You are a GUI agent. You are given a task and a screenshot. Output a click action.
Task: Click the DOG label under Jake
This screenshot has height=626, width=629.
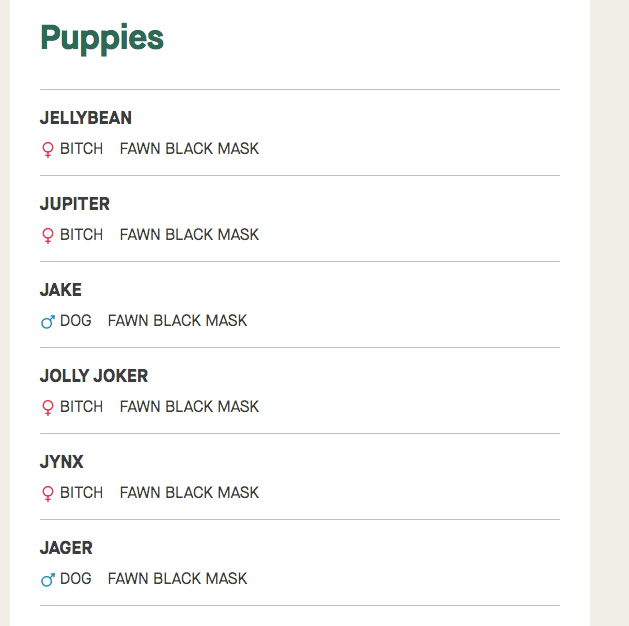point(75,321)
